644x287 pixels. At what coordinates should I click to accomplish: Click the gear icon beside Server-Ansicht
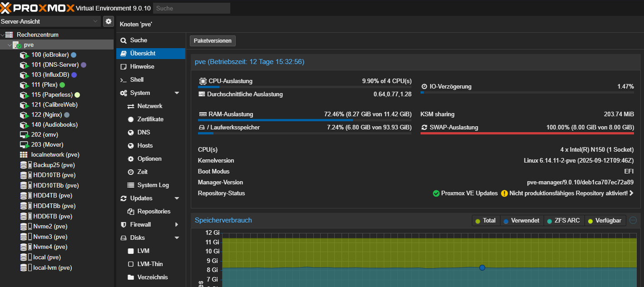coord(108,21)
